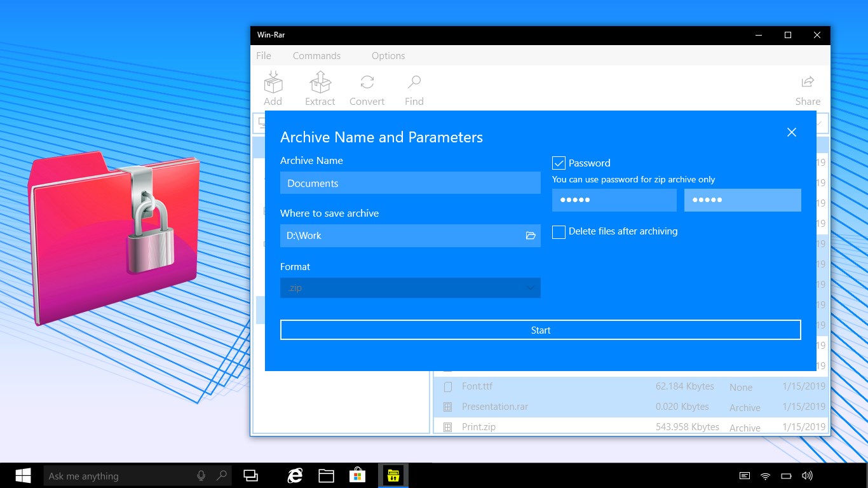
Task: Maximize the Win-Rar window
Action: [x=788, y=35]
